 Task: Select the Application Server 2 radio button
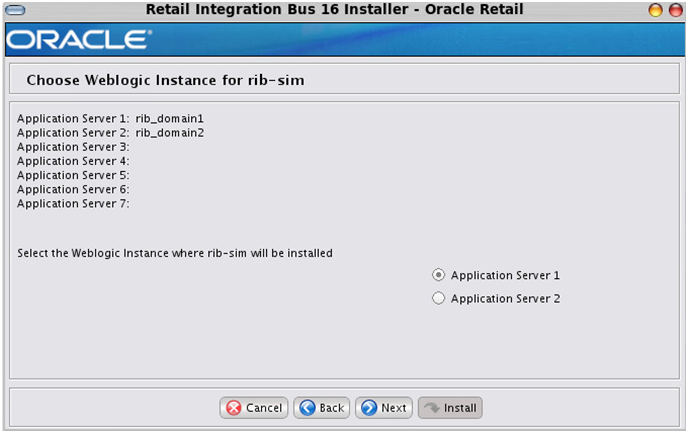point(438,298)
